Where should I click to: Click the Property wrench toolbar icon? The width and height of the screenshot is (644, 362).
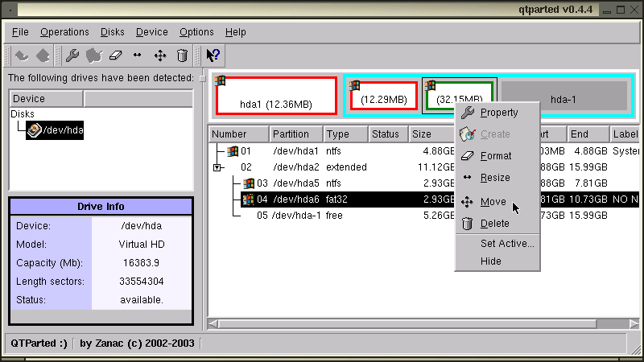click(x=72, y=56)
